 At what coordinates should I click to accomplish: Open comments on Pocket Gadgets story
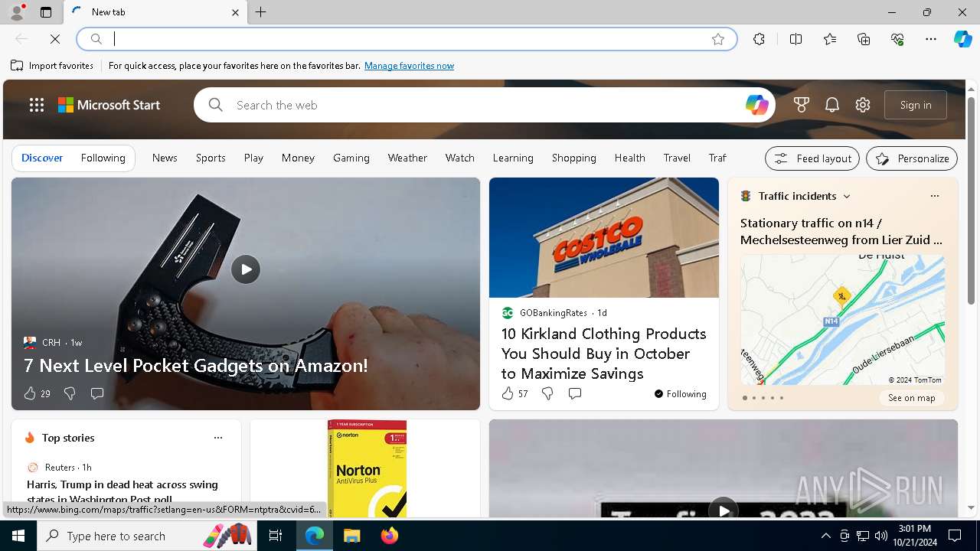pos(97,393)
